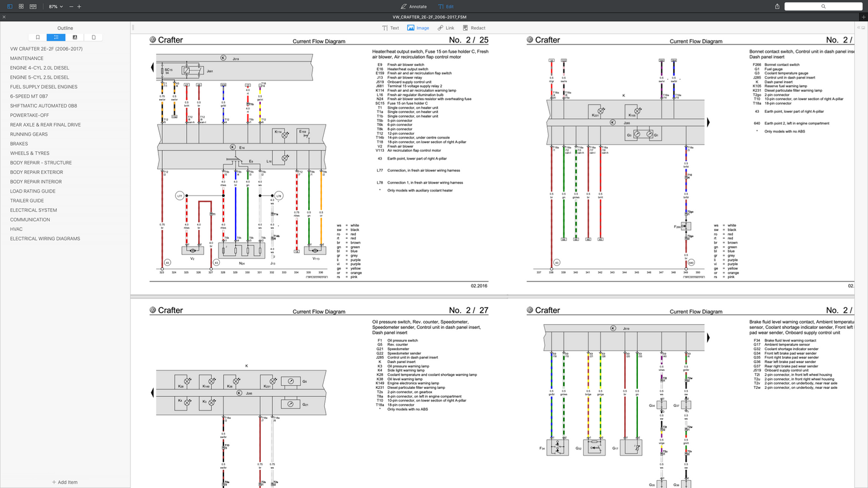The height and width of the screenshot is (488, 868).
Task: Select the Redact tool
Action: (x=474, y=28)
